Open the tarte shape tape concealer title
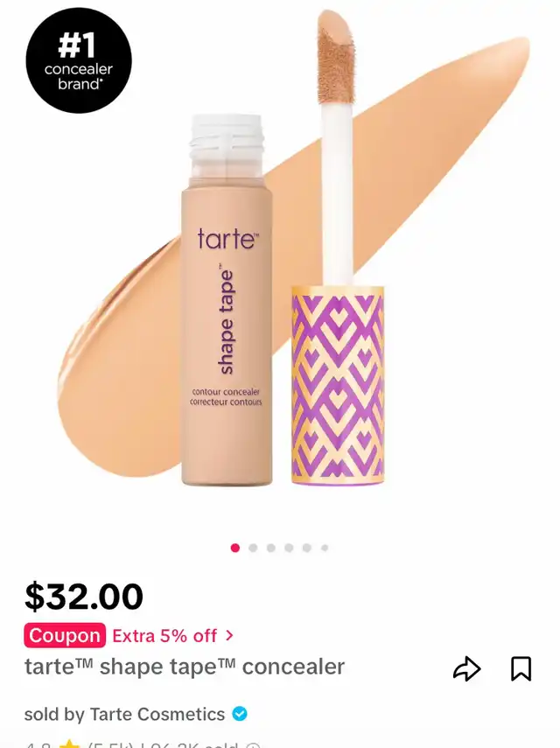 coord(185,667)
